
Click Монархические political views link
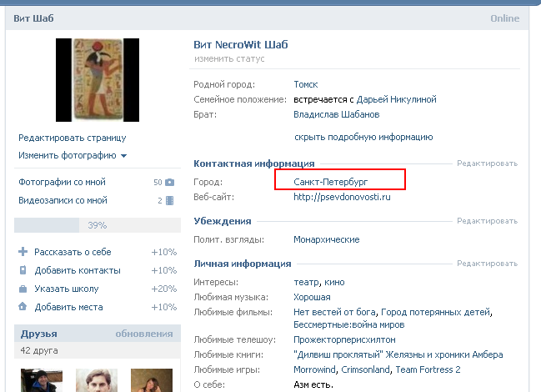pos(327,239)
